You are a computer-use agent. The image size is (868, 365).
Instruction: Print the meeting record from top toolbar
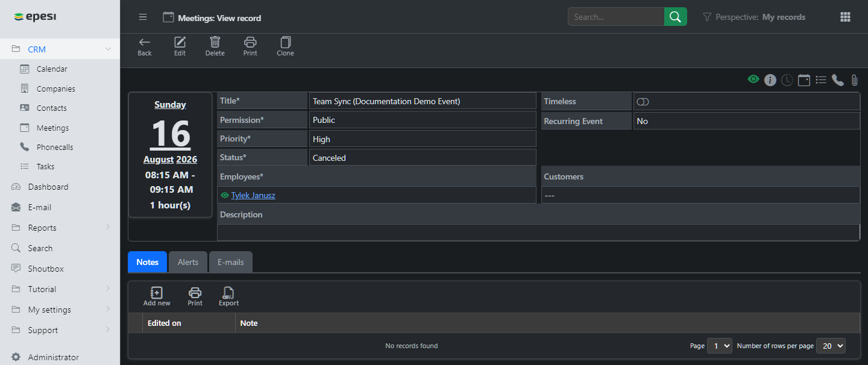click(x=250, y=46)
